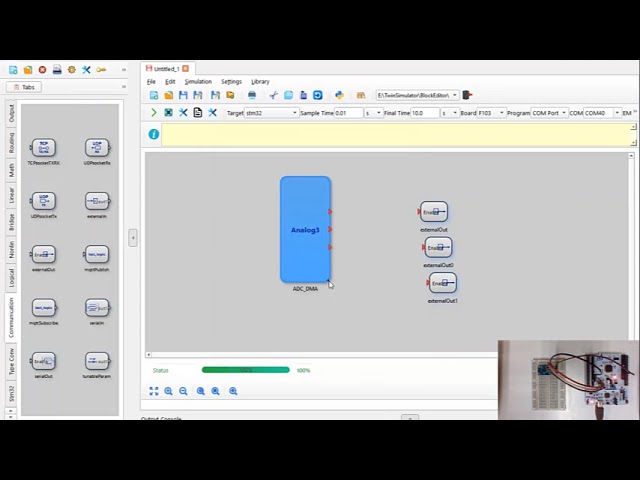The height and width of the screenshot is (480, 640).
Task: Click the info icon beside the yellow message bar
Action: click(x=154, y=134)
